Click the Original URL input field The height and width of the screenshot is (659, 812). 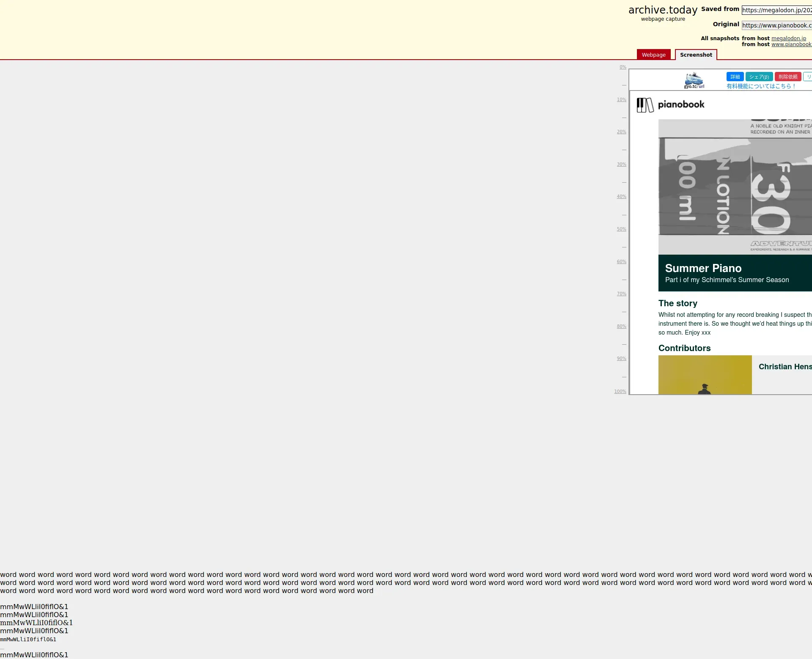pyautogui.click(x=776, y=25)
